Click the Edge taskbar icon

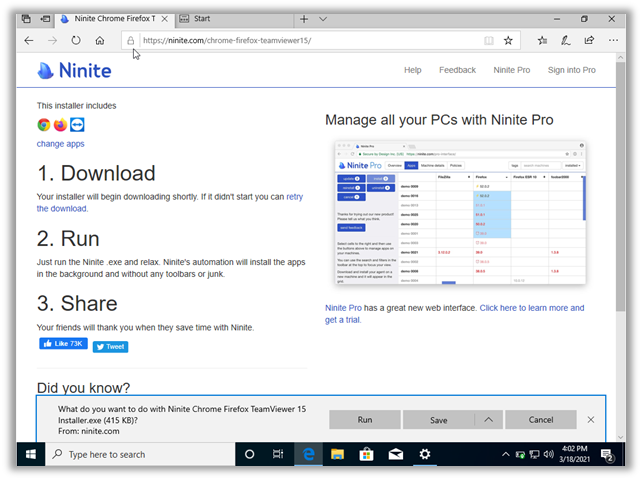(308, 454)
